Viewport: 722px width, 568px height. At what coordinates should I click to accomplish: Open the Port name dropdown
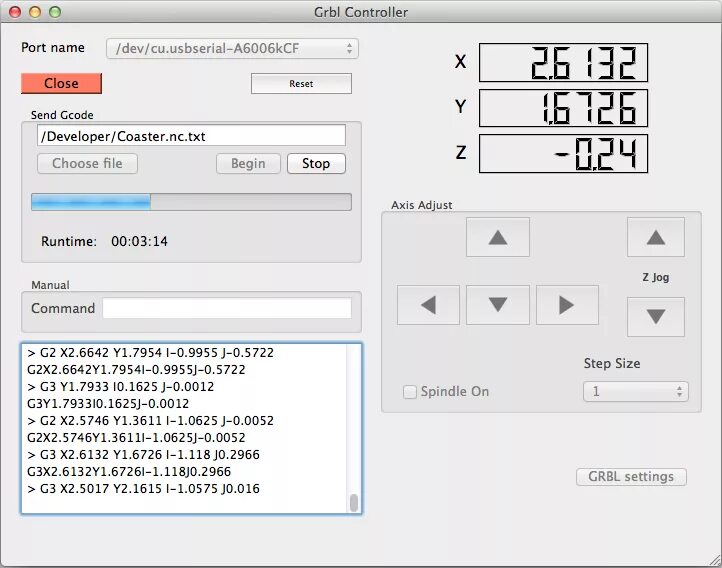click(x=232, y=48)
